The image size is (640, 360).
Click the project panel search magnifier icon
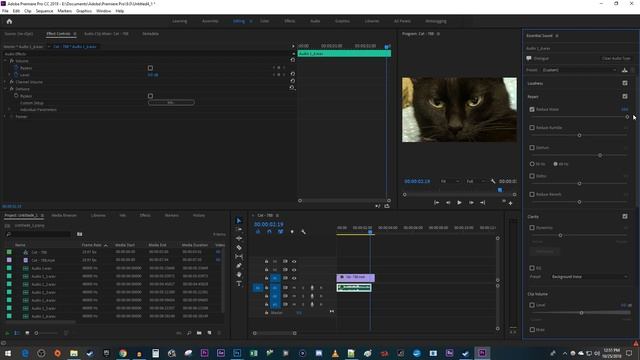(x=8, y=234)
